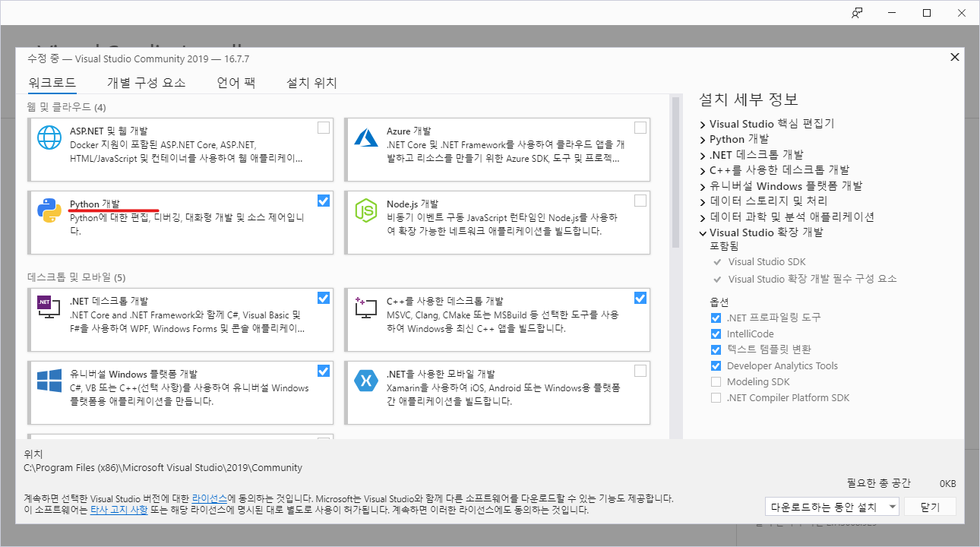Expand Visual Studio 핵심 편집기 details
Viewport: 980px width, 547px height.
pyautogui.click(x=703, y=124)
